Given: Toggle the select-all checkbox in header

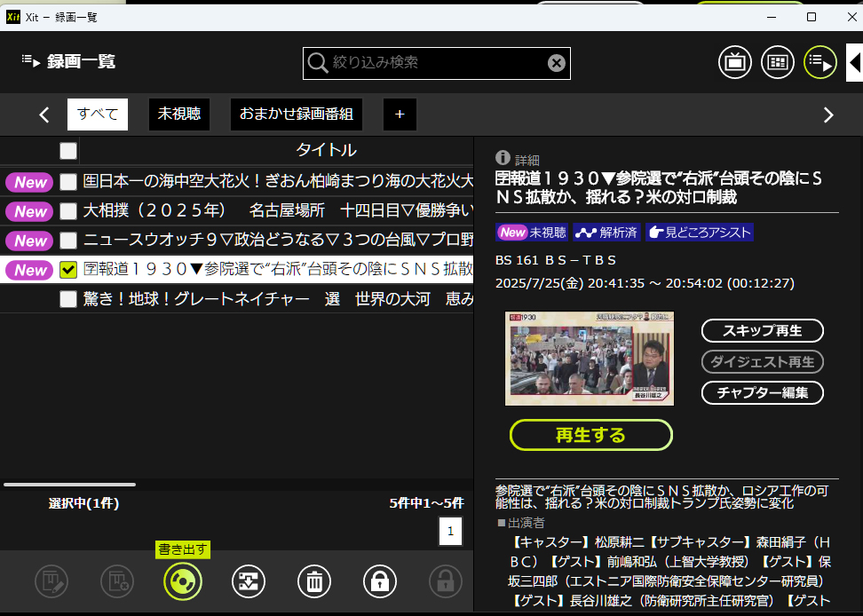Looking at the screenshot, I should [68, 150].
